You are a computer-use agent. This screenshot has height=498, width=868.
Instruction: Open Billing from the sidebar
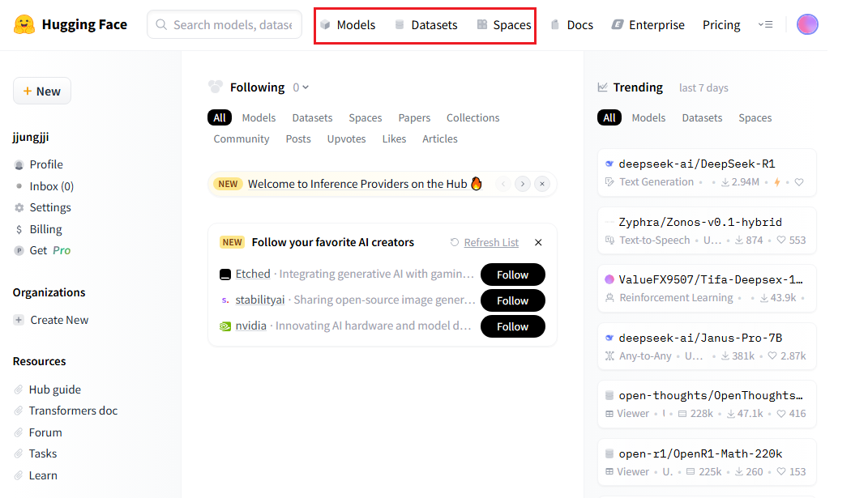click(x=38, y=229)
